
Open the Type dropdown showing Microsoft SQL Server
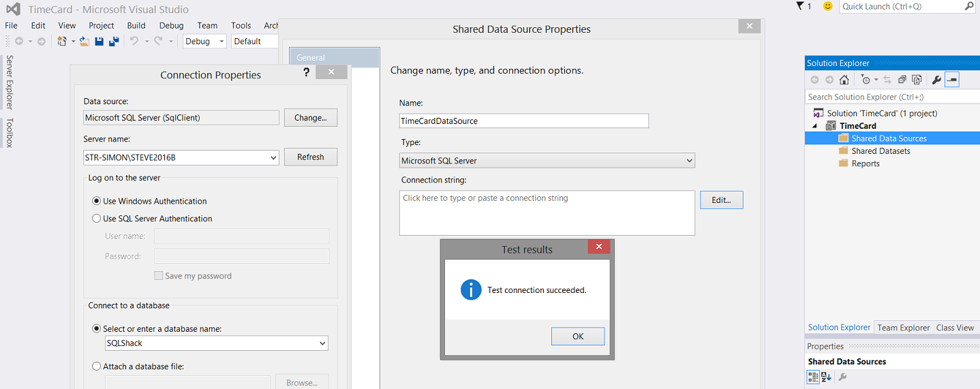[x=689, y=161]
